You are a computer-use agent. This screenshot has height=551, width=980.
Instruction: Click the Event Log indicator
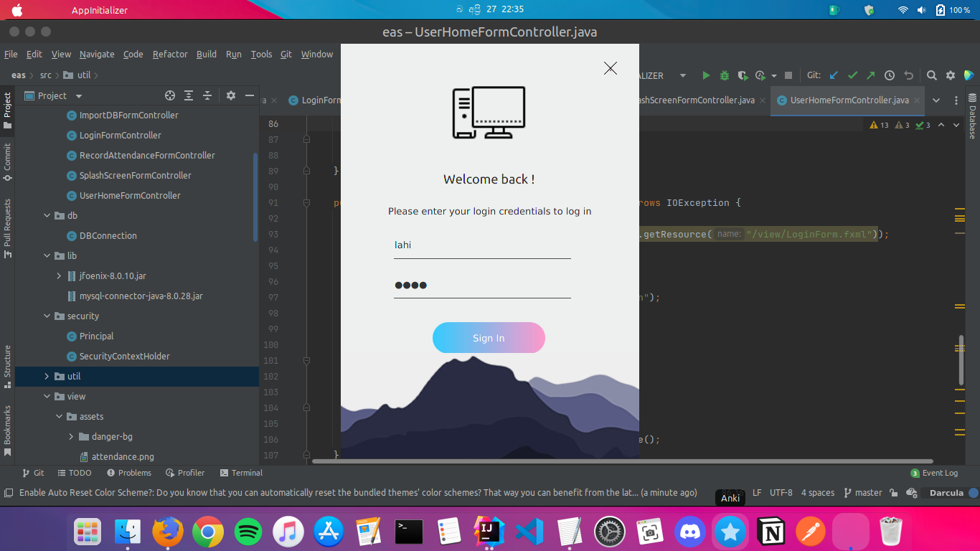tap(934, 473)
